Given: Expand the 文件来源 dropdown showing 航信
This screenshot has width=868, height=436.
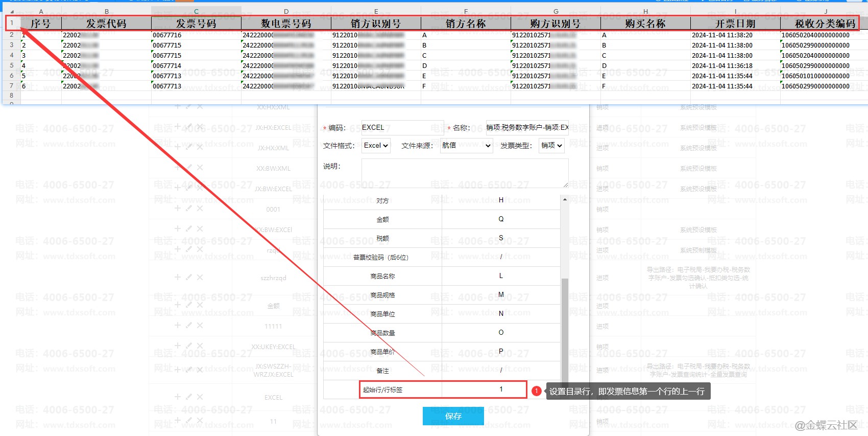Looking at the screenshot, I should 466,146.
